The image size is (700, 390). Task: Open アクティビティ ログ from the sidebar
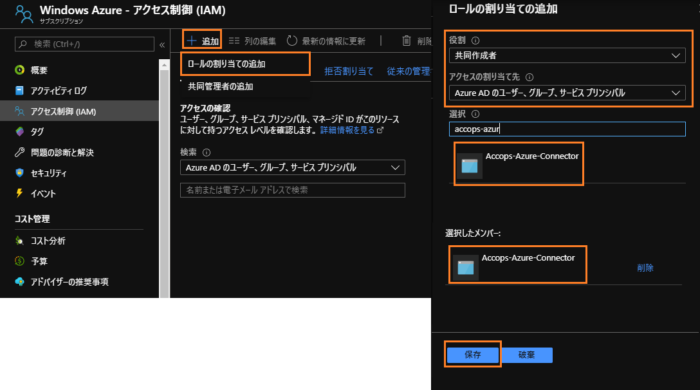coord(58,91)
